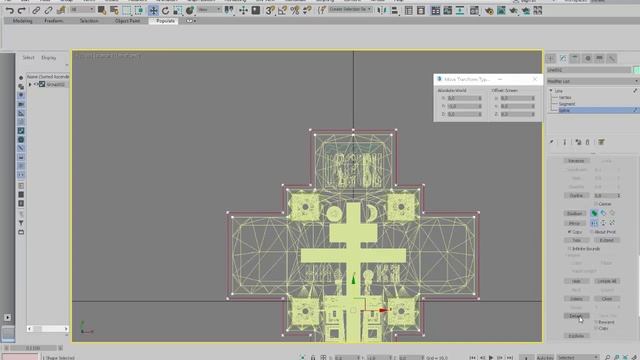
Task: Activate the Select and Rotate tool
Action: [165, 10]
